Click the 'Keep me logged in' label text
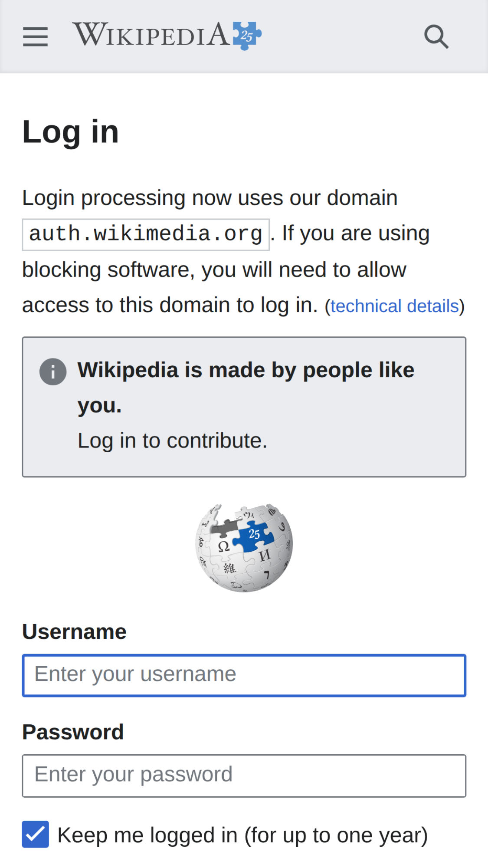Viewport: 488px width, 868px height. point(242,835)
